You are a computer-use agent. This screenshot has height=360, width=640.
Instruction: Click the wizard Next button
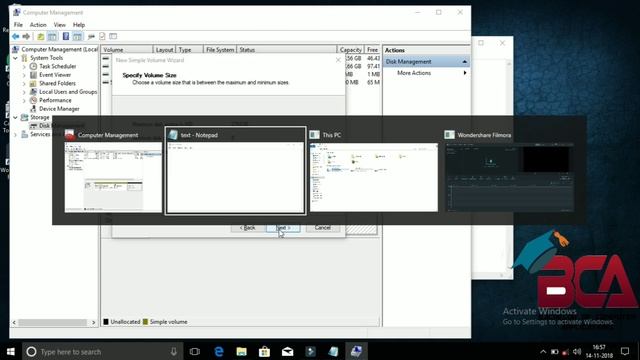(x=283, y=228)
